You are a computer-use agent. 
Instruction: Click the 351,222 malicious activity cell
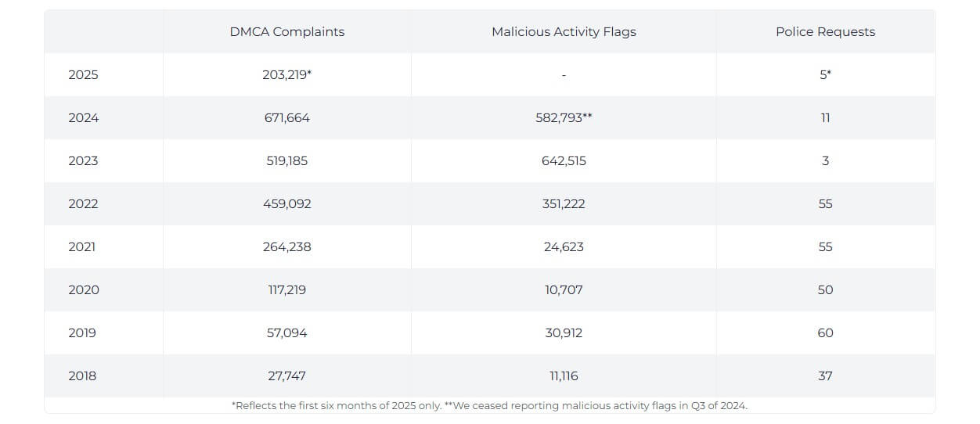(564, 204)
